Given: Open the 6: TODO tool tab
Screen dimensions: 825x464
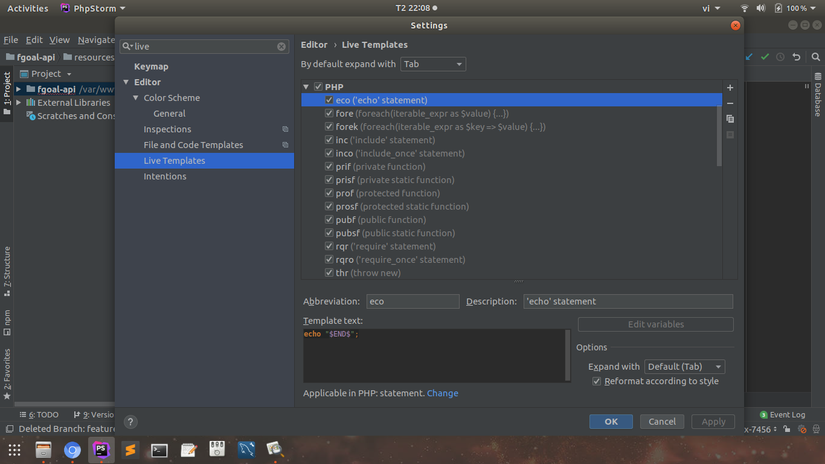Looking at the screenshot, I should (x=39, y=415).
